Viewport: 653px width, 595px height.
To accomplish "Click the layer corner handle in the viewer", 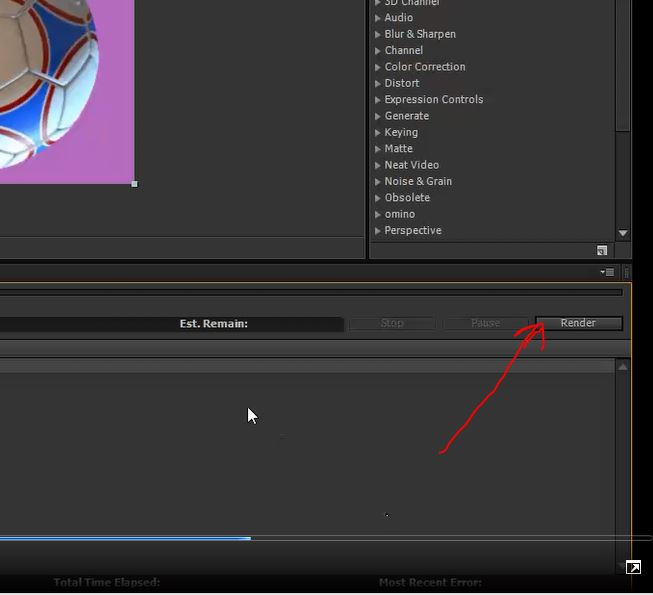I will pos(134,184).
